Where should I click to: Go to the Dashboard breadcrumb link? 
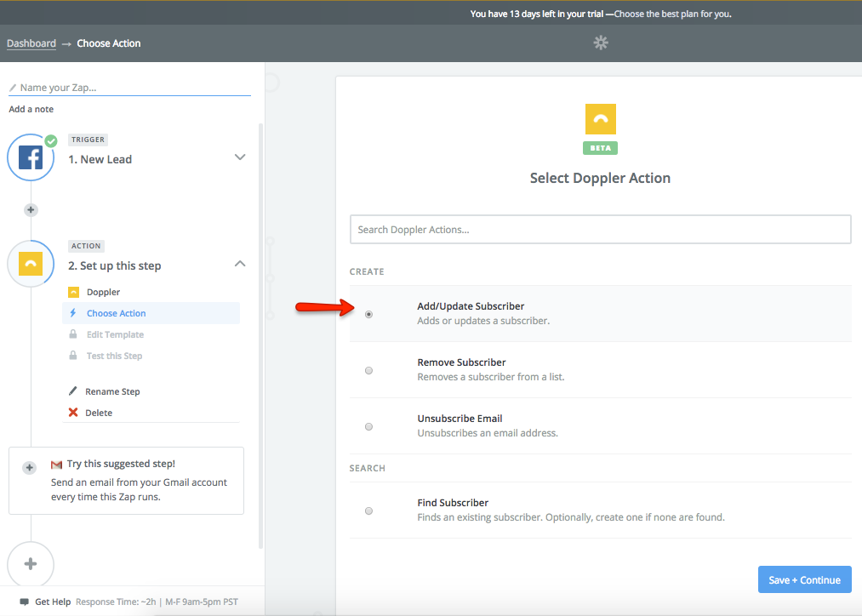click(31, 43)
